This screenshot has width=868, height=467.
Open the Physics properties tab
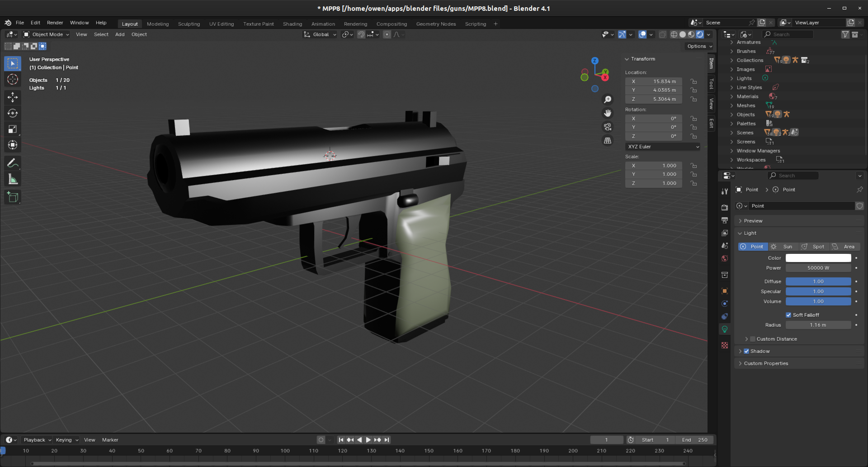pos(725,304)
